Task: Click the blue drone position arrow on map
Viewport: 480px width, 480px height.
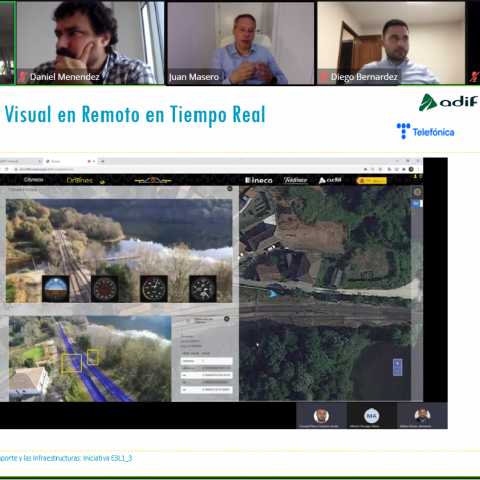Action: click(273, 294)
